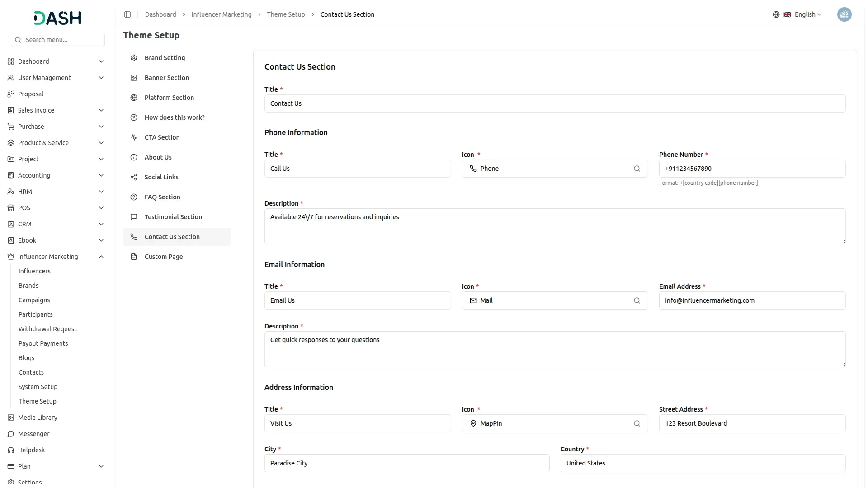Open the Campaigns submenu link

tap(34, 300)
